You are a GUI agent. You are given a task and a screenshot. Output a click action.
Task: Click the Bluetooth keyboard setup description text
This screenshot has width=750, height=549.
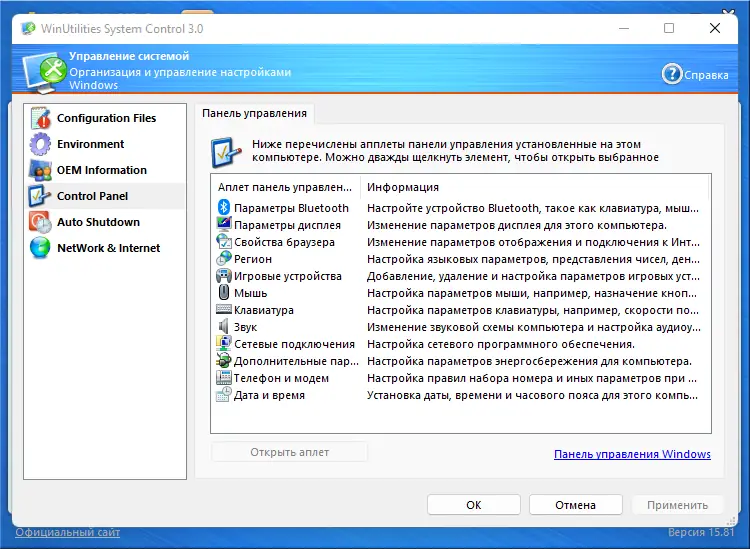(533, 208)
